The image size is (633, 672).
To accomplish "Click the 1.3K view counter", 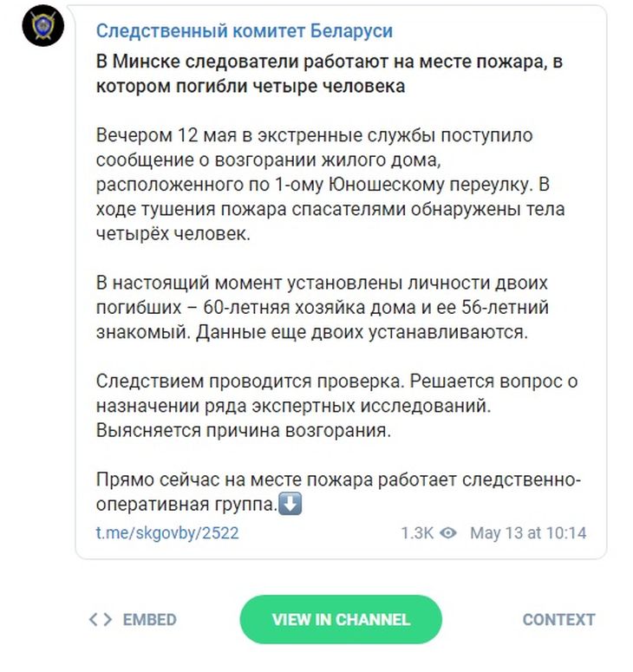I will (x=416, y=533).
